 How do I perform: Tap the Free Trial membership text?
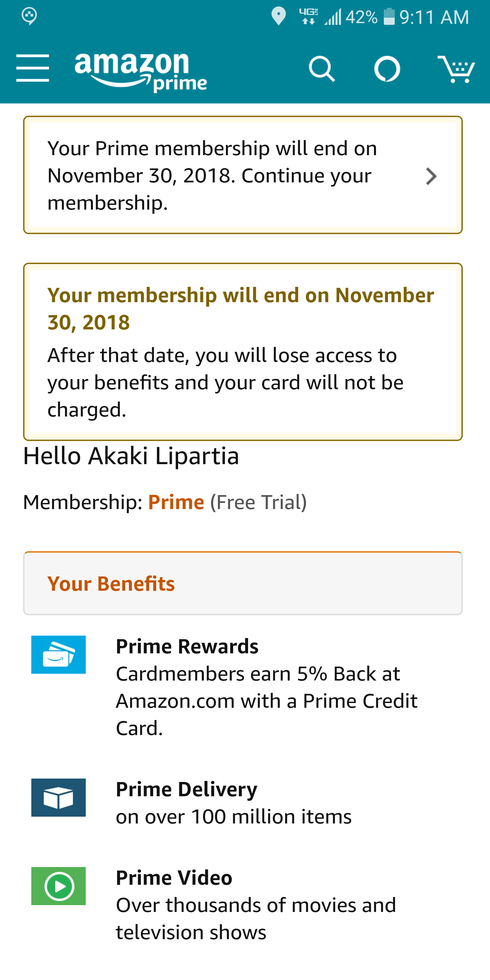point(258,502)
